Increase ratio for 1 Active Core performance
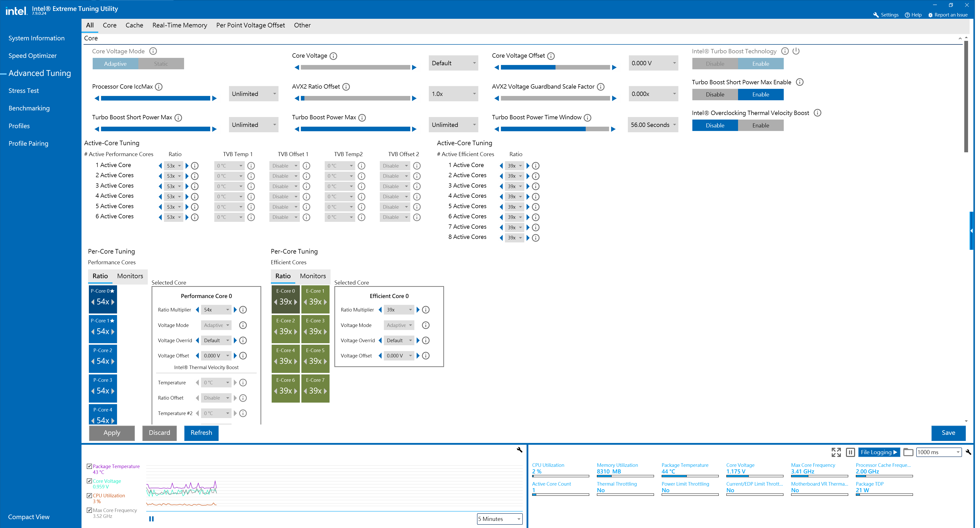 click(x=187, y=166)
